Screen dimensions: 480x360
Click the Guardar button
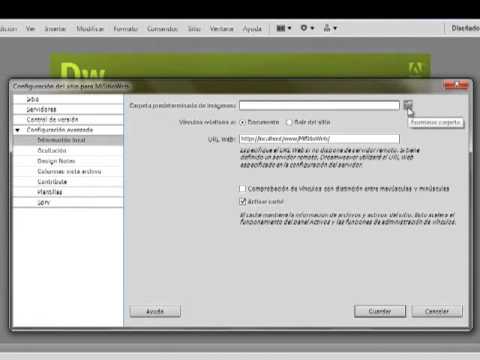380,311
